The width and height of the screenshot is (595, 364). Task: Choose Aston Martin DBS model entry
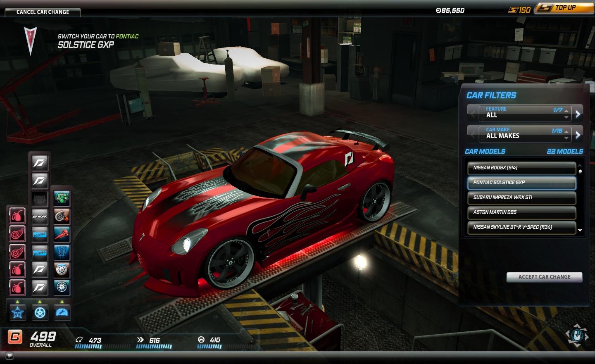tap(522, 212)
